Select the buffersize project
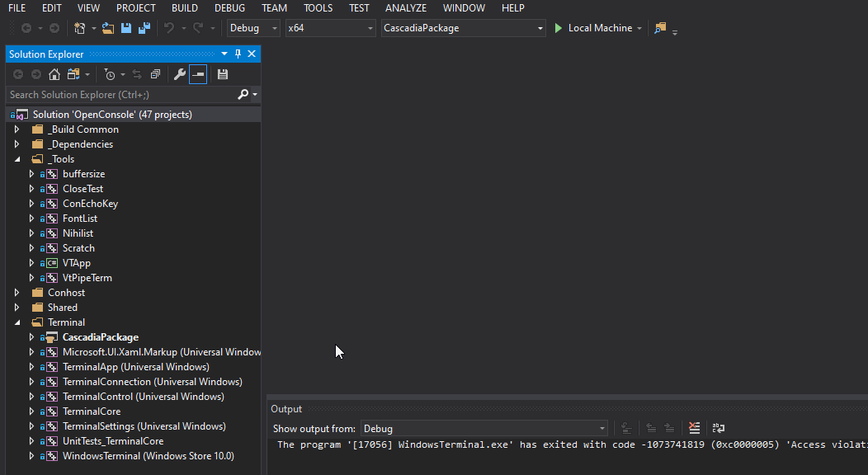868x475 pixels. coord(83,174)
